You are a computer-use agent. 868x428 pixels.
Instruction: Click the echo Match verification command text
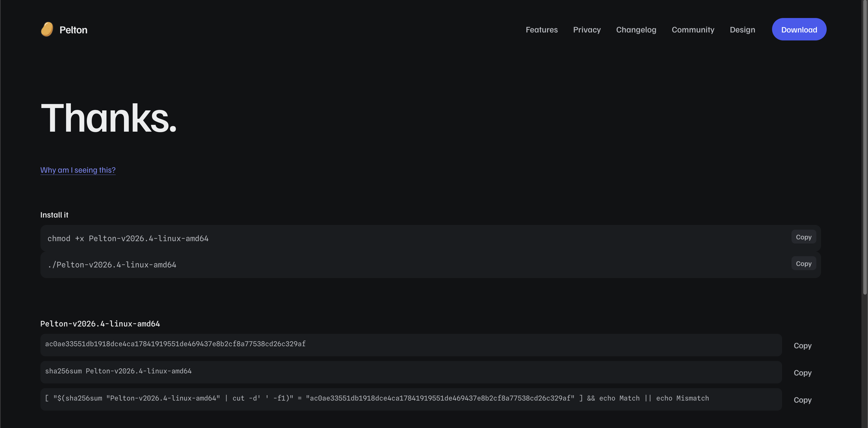[x=377, y=398]
